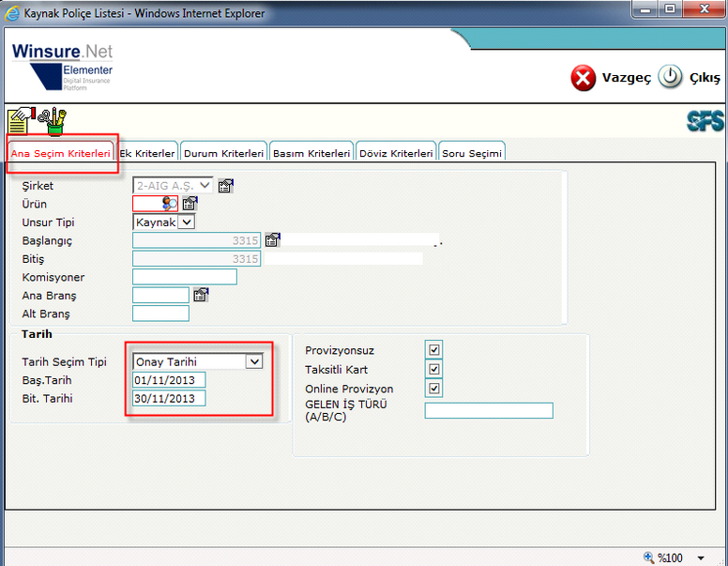
Task: Uncheck the Provizyonsuz checkbox
Action: (x=433, y=350)
